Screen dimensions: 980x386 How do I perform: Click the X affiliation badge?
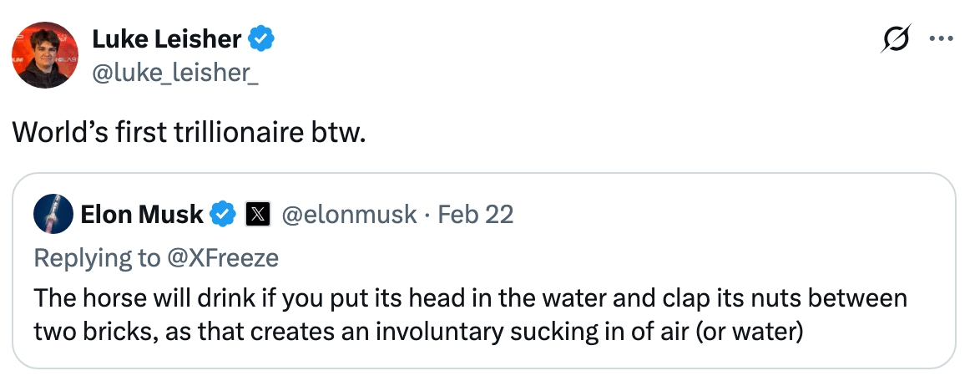[x=256, y=215]
